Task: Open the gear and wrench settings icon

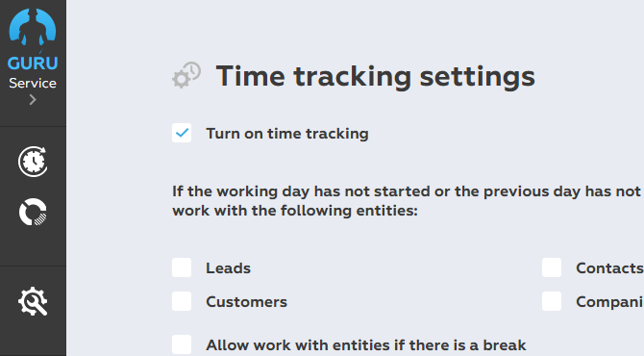Action: point(33,301)
